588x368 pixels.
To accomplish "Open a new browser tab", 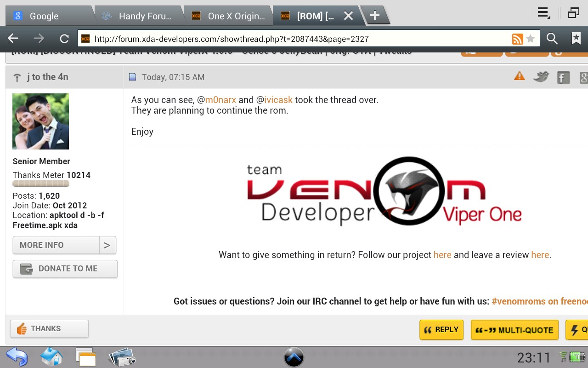I will (x=375, y=16).
